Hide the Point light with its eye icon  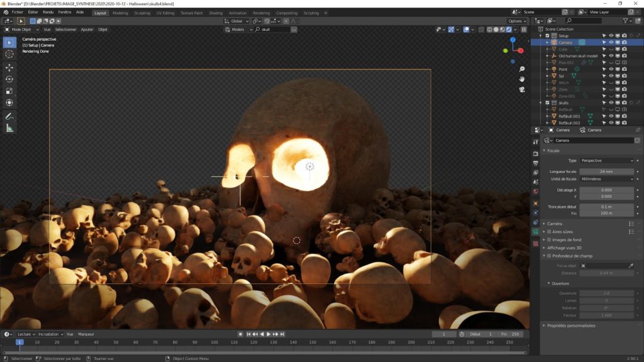(x=611, y=69)
